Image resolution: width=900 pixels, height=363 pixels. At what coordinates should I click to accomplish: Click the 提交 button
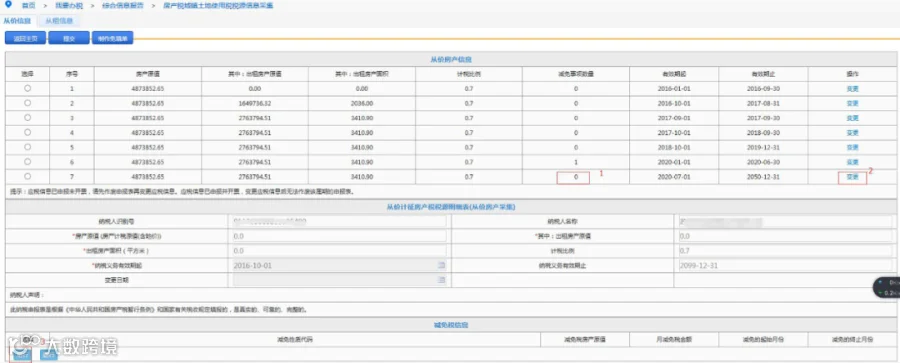click(69, 38)
